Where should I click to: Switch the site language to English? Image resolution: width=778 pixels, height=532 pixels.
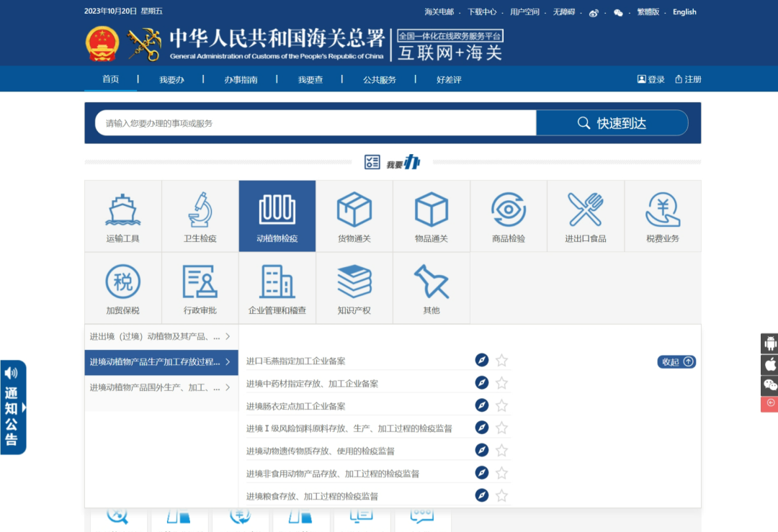(684, 12)
